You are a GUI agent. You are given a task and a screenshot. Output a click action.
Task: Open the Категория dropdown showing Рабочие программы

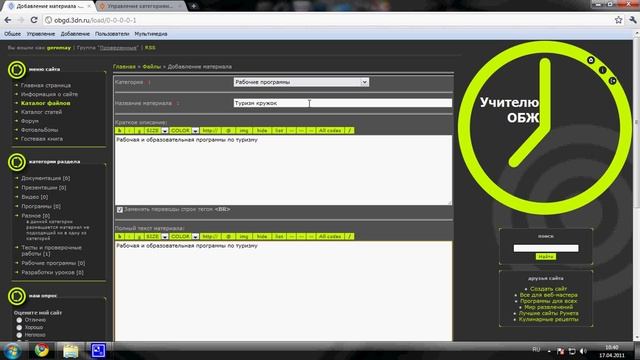(x=301, y=82)
